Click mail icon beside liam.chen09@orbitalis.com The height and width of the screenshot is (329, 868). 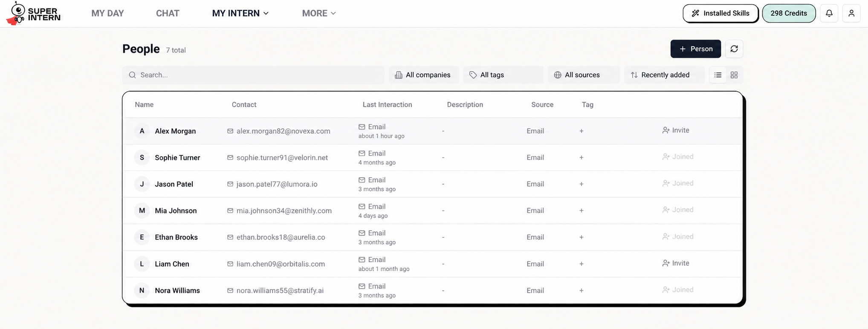tap(230, 264)
